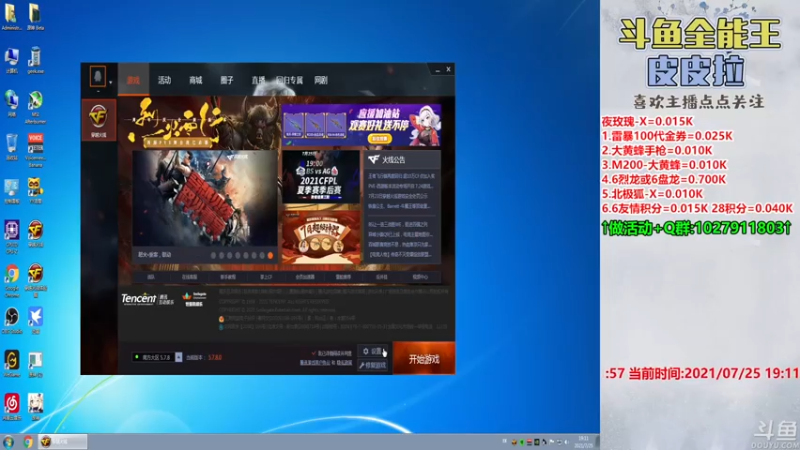The image size is (800, 450).
Task: Open the user agreement link near checkbox
Action: (x=315, y=363)
